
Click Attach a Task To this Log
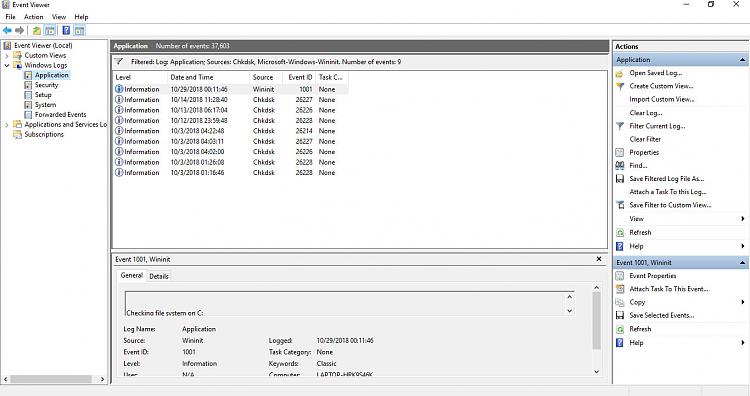coord(668,192)
